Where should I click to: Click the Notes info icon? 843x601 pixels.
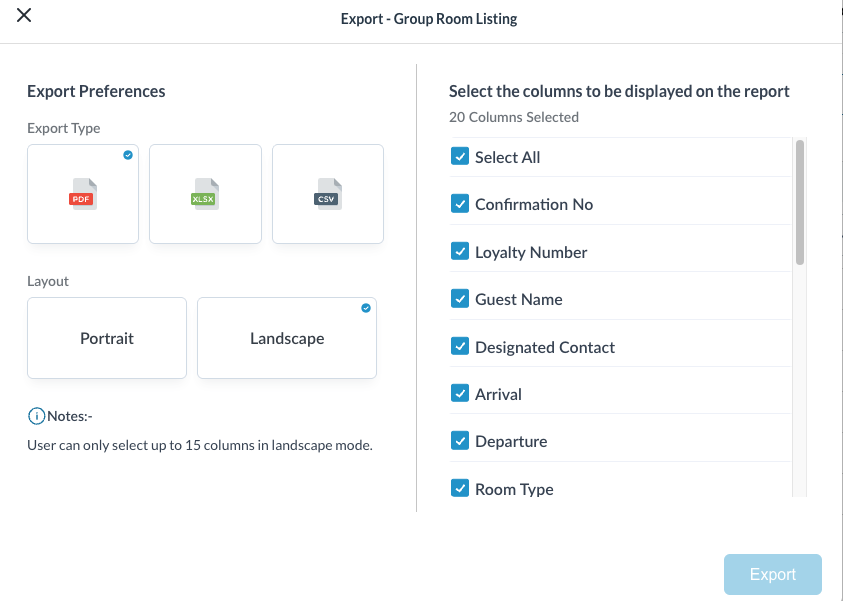coord(37,416)
